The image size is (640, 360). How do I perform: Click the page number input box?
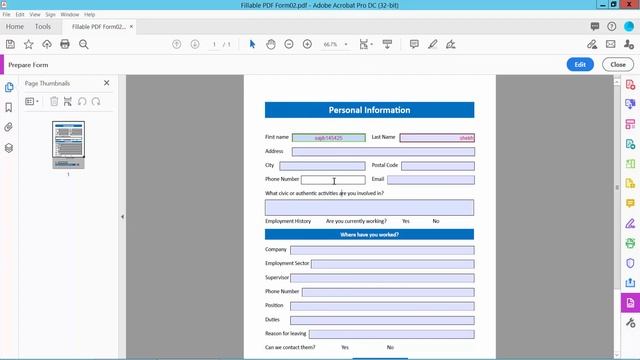(214, 44)
